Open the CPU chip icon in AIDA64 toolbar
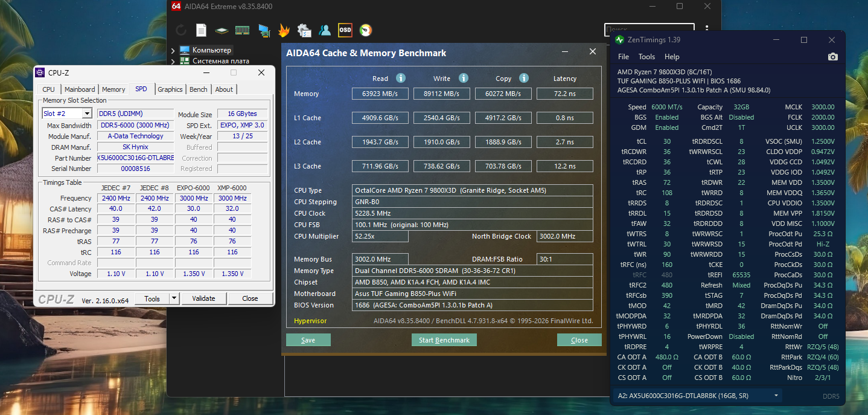868x415 pixels. tap(222, 30)
